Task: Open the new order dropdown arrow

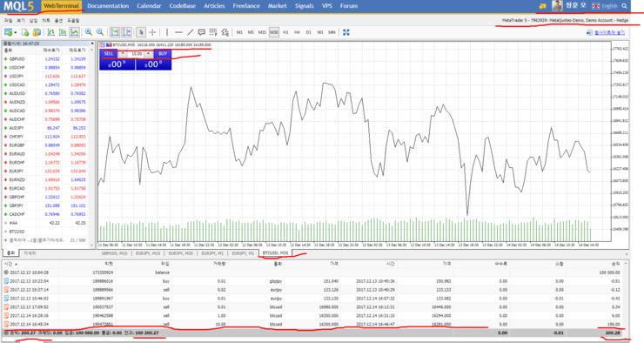Action: coord(15,32)
